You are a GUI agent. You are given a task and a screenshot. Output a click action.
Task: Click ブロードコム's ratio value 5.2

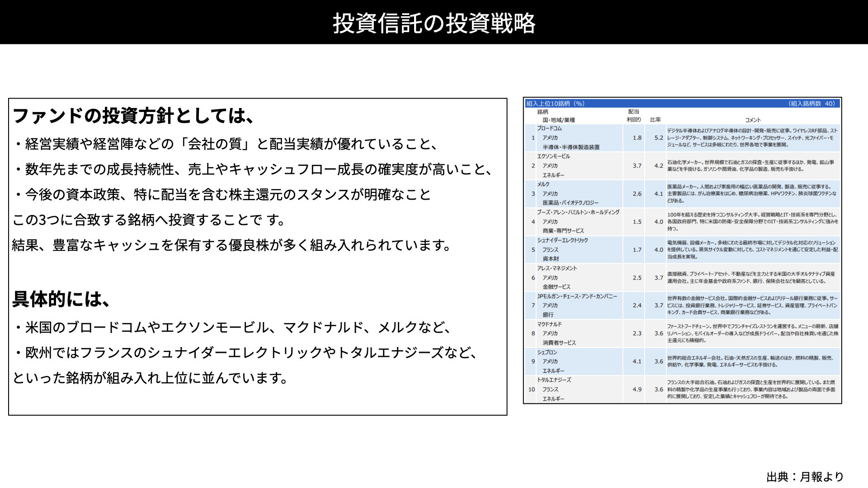point(659,138)
